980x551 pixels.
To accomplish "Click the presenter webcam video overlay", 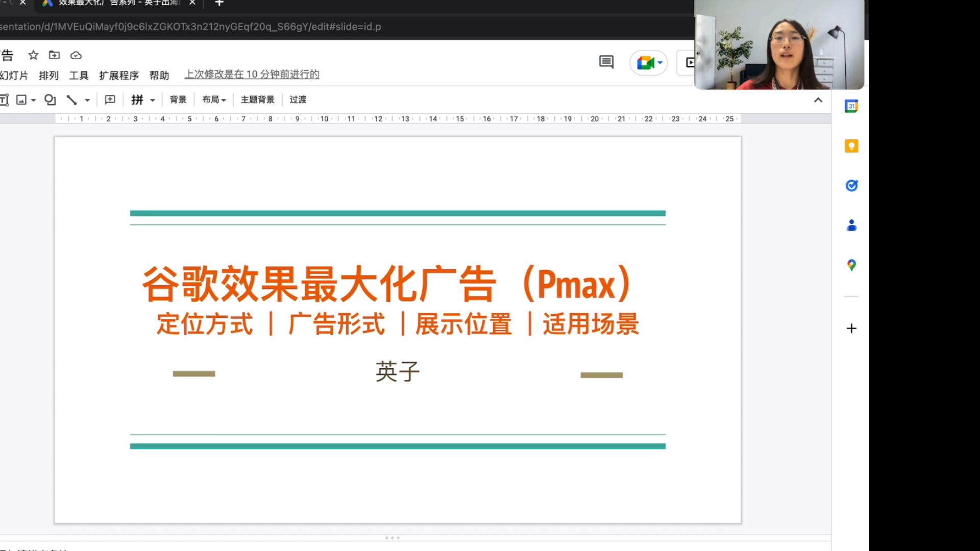I will [779, 45].
